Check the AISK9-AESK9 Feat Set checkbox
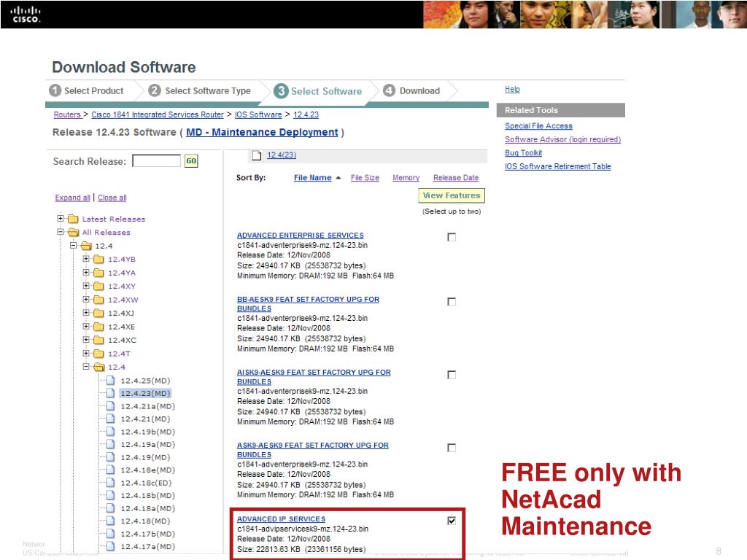The height and width of the screenshot is (560, 747). [452, 375]
